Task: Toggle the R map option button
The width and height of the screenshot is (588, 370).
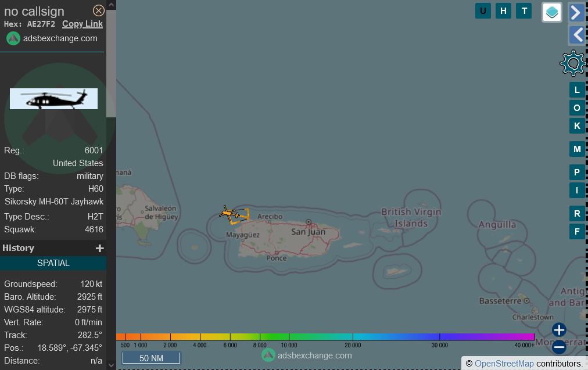Action: click(x=577, y=214)
